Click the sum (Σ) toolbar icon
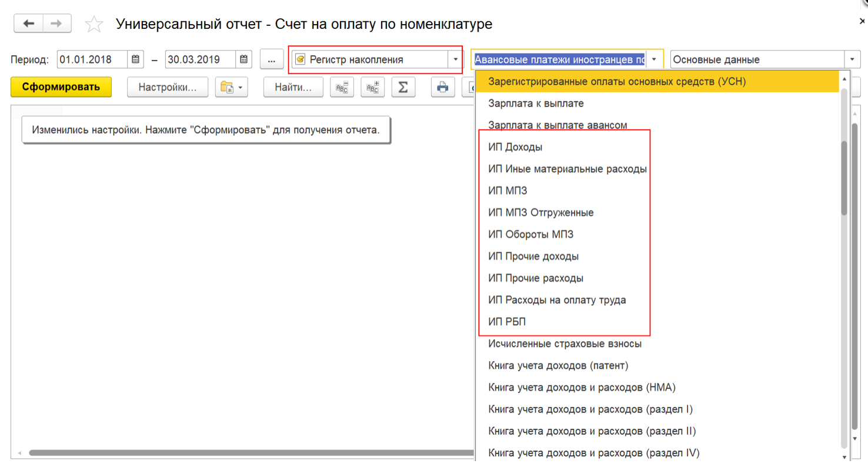The width and height of the screenshot is (868, 467). 403,87
